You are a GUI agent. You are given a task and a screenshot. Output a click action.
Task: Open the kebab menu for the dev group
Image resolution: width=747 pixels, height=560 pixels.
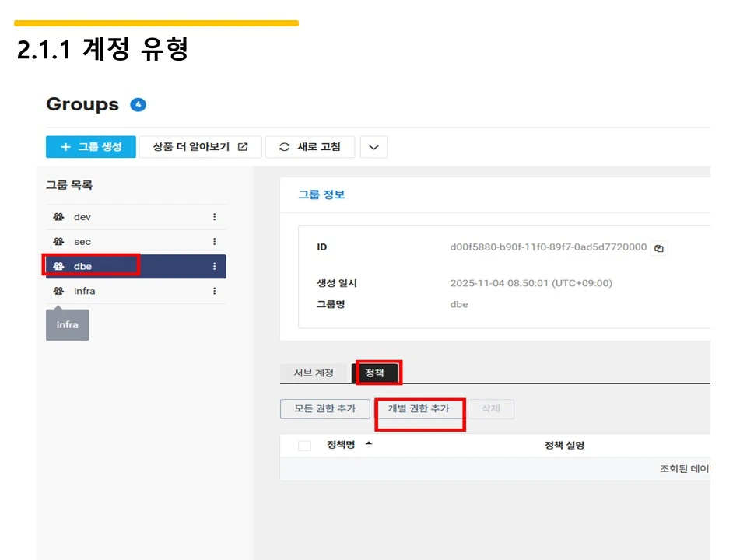pyautogui.click(x=214, y=216)
